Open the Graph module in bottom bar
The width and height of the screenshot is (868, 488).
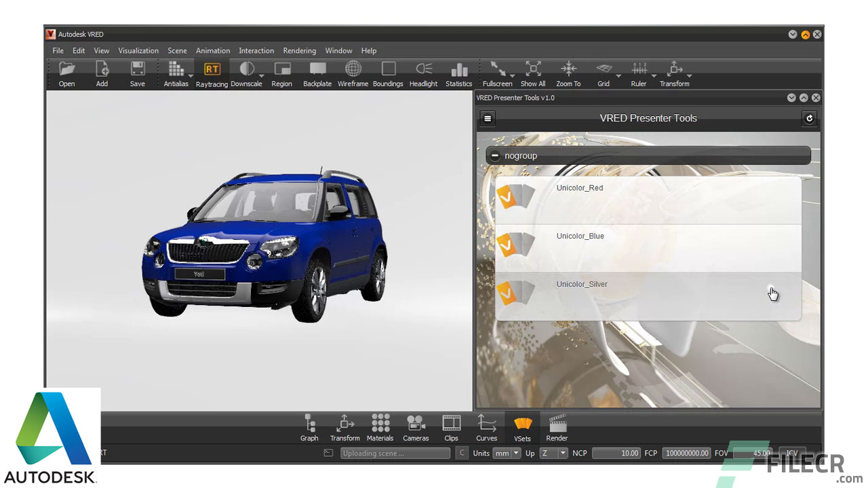(309, 428)
